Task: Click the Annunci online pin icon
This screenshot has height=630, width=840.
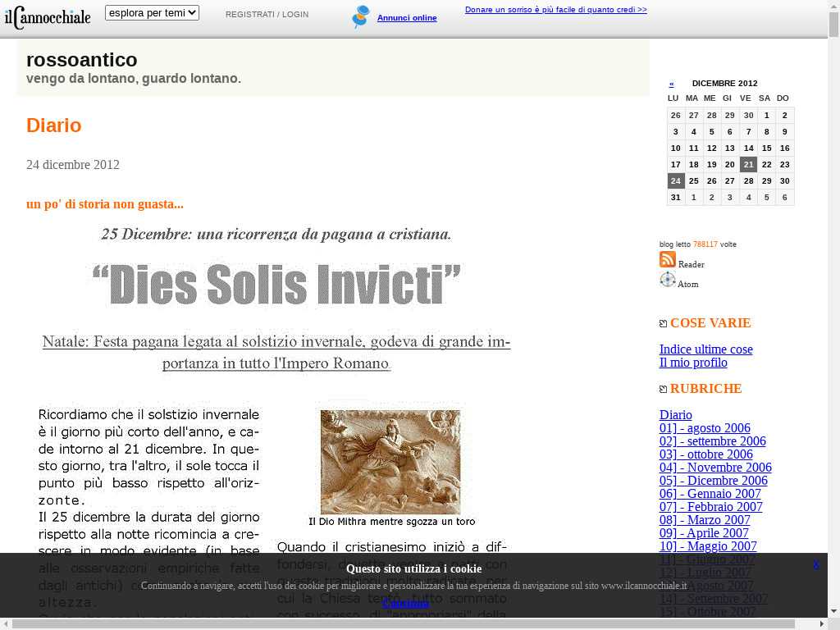Action: click(x=360, y=17)
